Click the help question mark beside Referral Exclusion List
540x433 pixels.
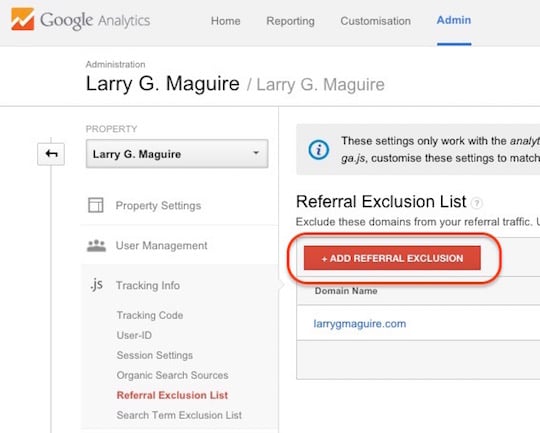click(x=477, y=203)
